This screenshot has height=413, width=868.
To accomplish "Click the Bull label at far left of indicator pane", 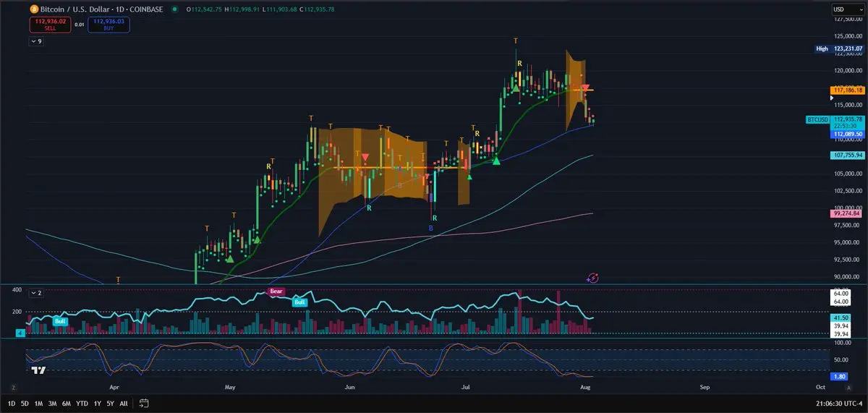I will coord(61,320).
